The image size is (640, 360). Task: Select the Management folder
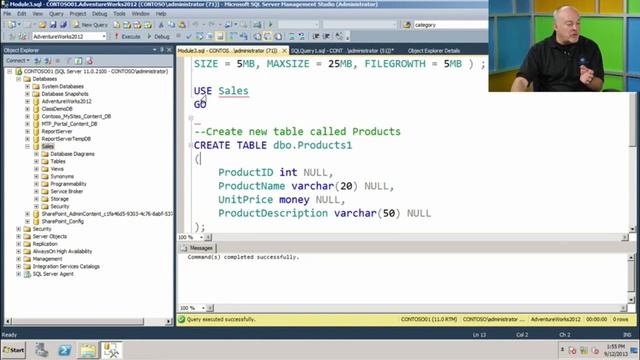47,259
